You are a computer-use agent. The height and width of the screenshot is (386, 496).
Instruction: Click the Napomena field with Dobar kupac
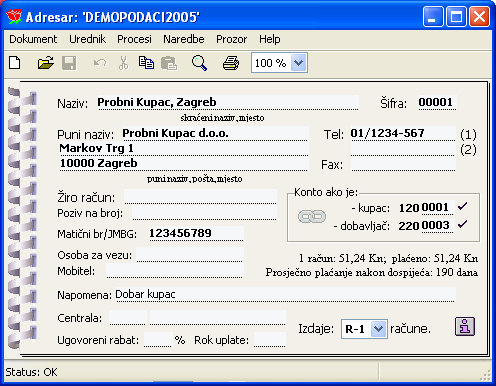coord(285,295)
